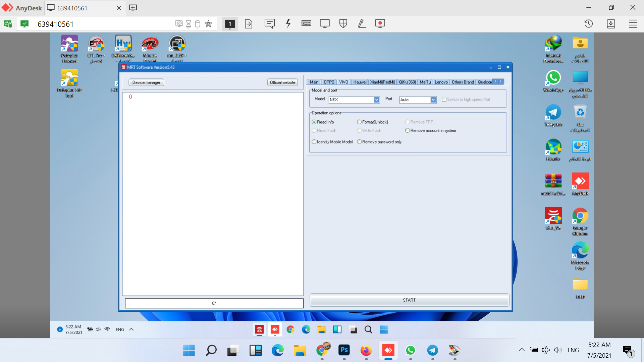Open AnyDesk session history icon

589,24
